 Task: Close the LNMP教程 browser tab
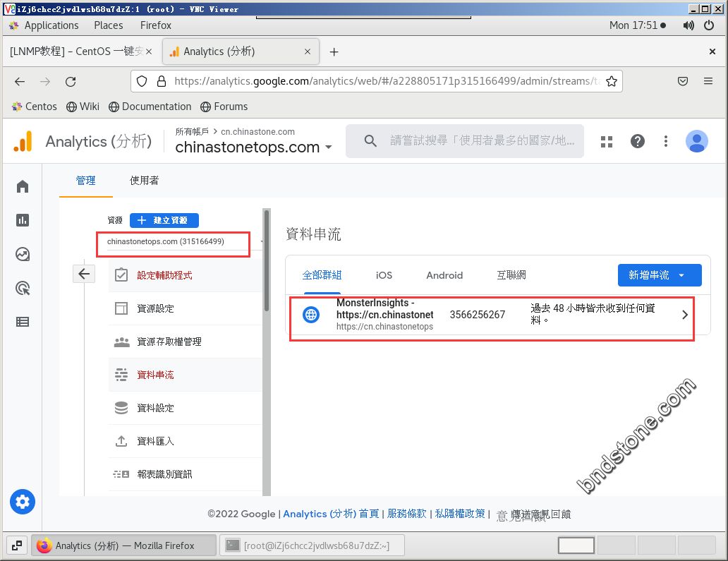[149, 52]
